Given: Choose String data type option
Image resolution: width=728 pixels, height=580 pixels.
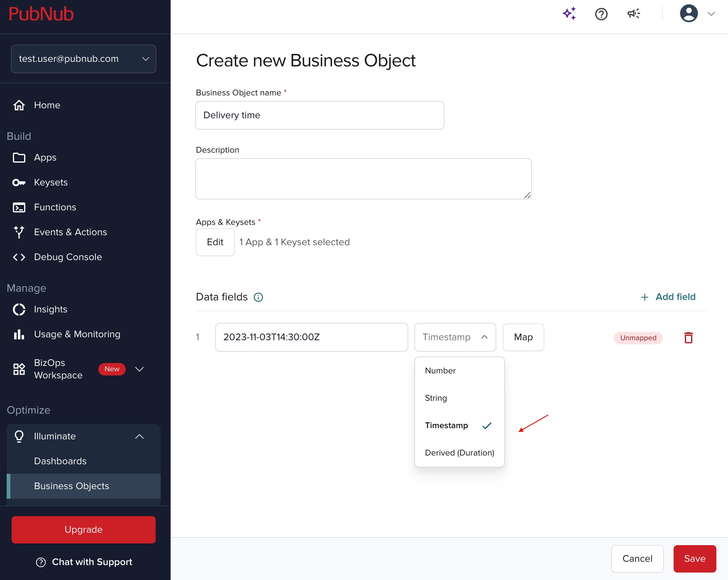Looking at the screenshot, I should tap(436, 398).
